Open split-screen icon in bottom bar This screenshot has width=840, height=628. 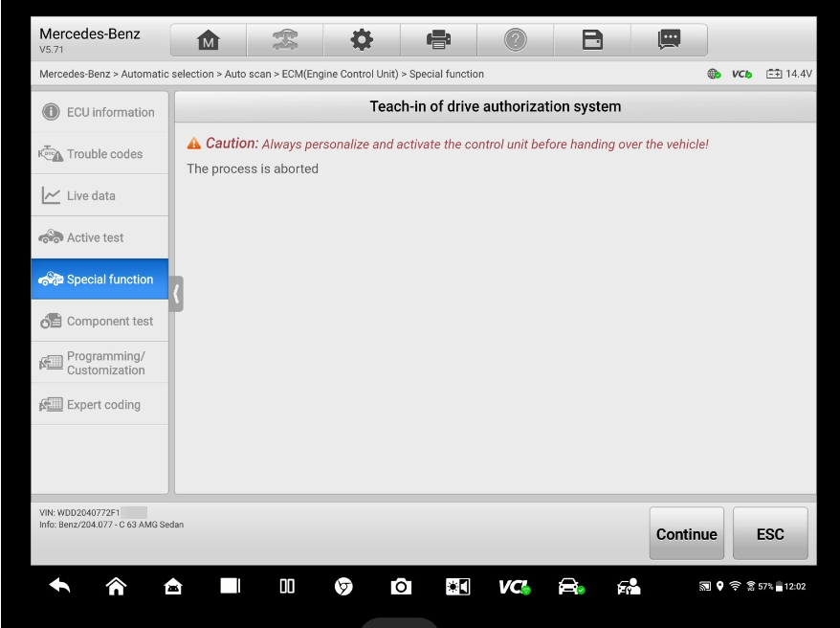[287, 586]
